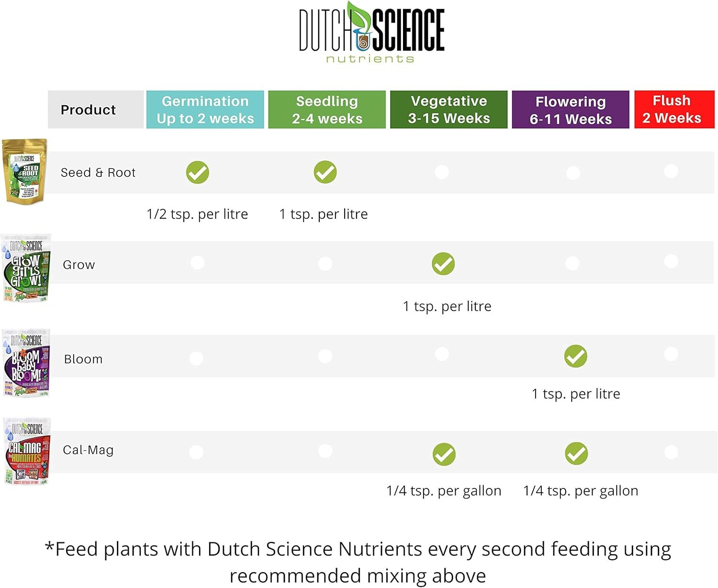This screenshot has height=588, width=718.
Task: Click empty circle for Seed & Root Flush
Action: tap(671, 171)
